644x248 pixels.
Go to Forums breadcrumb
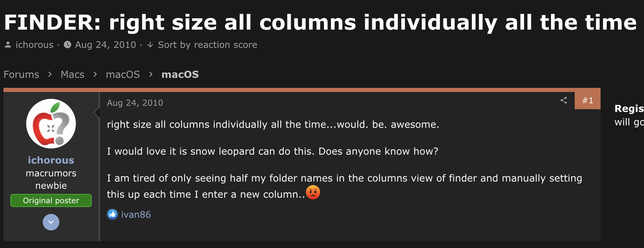(x=21, y=74)
